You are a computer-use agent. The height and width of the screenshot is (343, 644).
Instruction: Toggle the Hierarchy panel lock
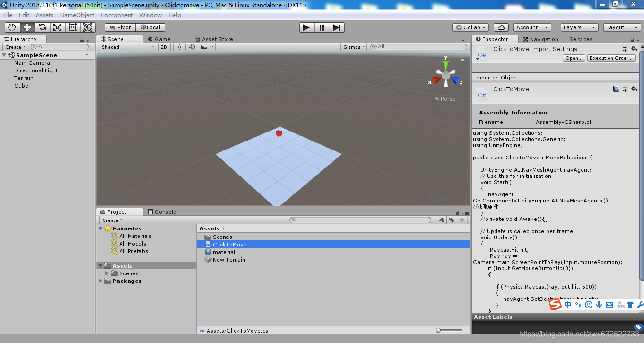(x=82, y=40)
